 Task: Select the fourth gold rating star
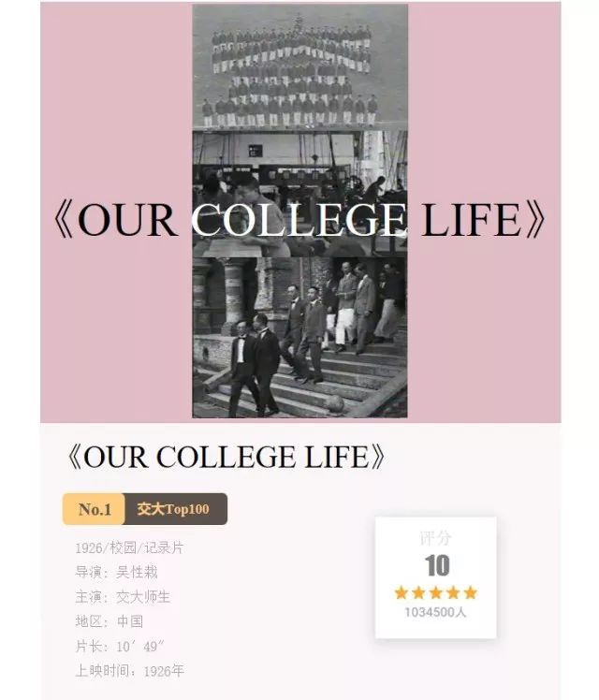(x=453, y=593)
